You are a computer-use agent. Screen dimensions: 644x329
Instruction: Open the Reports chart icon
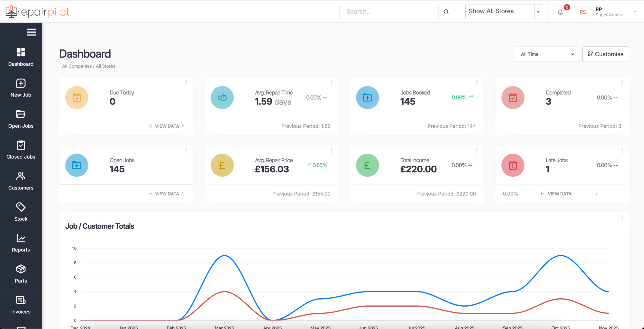21,238
